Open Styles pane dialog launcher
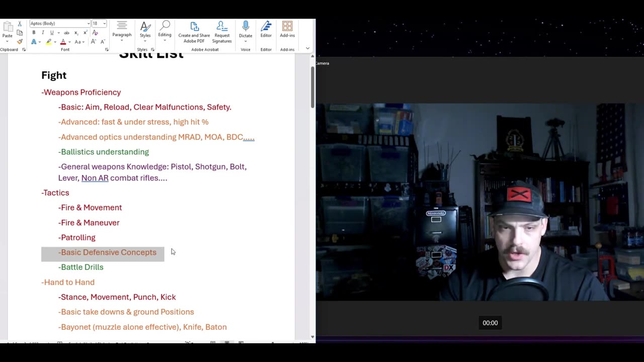This screenshot has width=644, height=362. pos(153,50)
